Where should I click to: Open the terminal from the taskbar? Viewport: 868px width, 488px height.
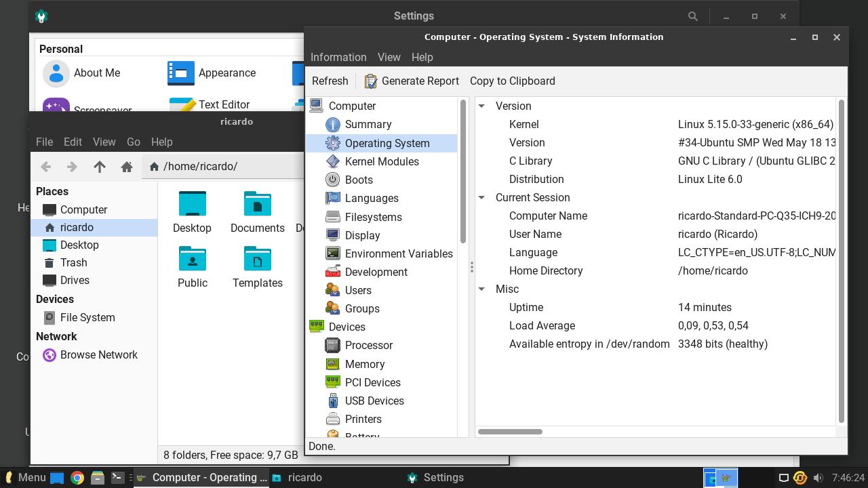117,478
